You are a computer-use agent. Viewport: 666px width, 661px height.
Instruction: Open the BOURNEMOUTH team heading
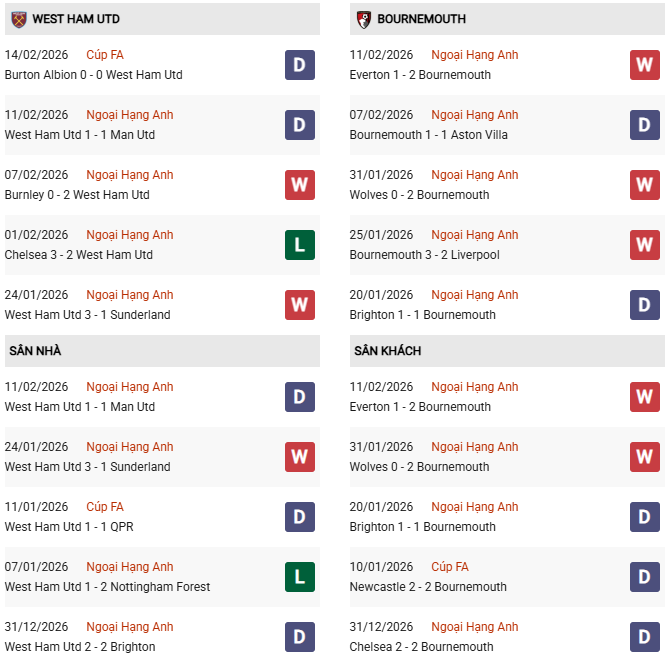pos(421,19)
